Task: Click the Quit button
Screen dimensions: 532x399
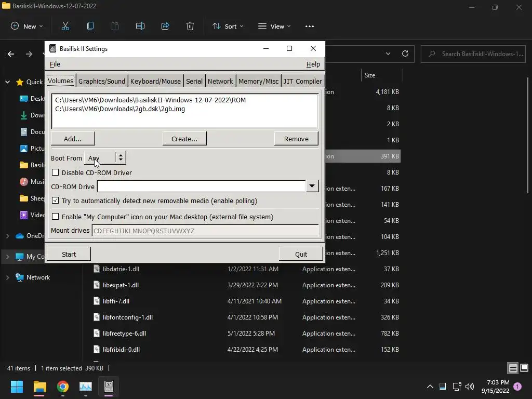Action: (301, 254)
